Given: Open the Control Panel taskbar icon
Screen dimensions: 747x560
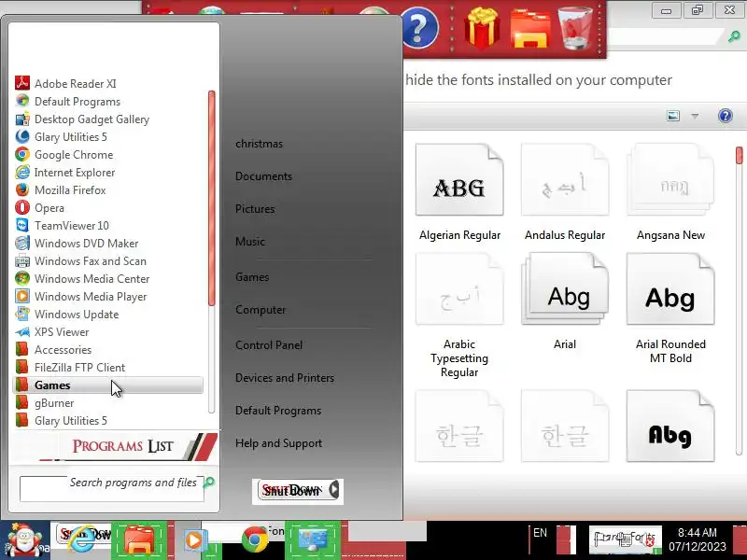Looking at the screenshot, I should [x=313, y=540].
